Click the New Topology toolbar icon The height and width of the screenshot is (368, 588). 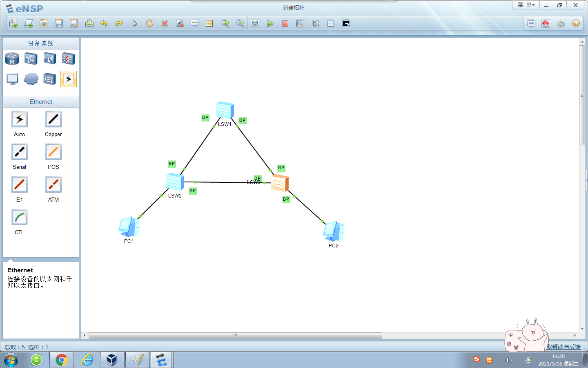coord(13,23)
